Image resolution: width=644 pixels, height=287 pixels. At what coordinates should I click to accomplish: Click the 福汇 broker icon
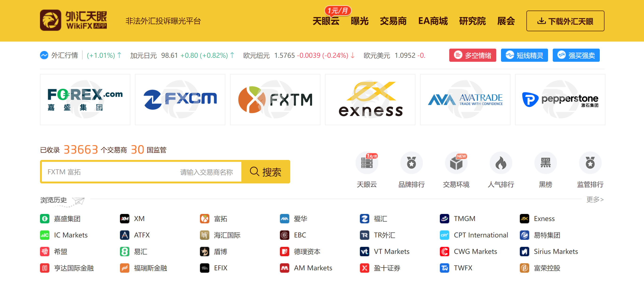point(365,219)
